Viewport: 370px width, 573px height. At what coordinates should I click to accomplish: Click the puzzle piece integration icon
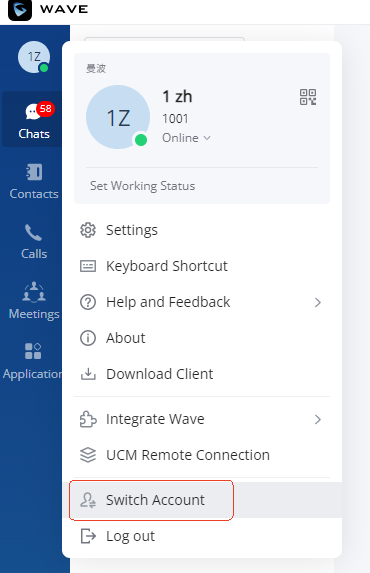pos(88,419)
